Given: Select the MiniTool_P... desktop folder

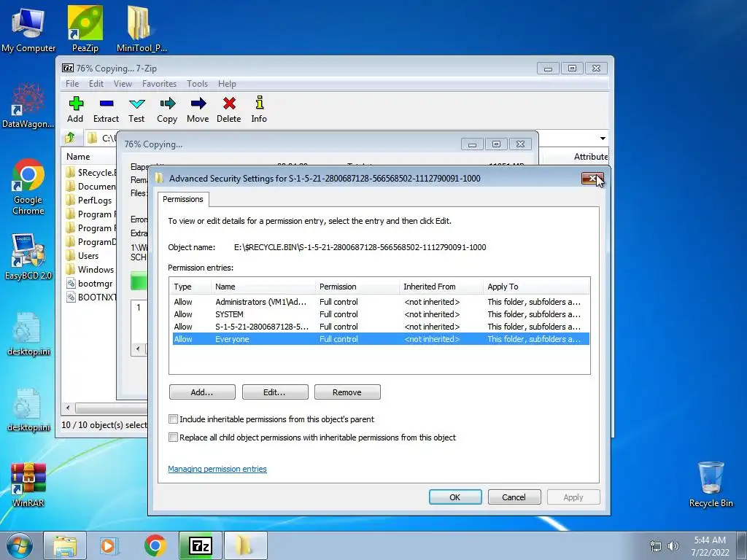Looking at the screenshot, I should pyautogui.click(x=141, y=29).
